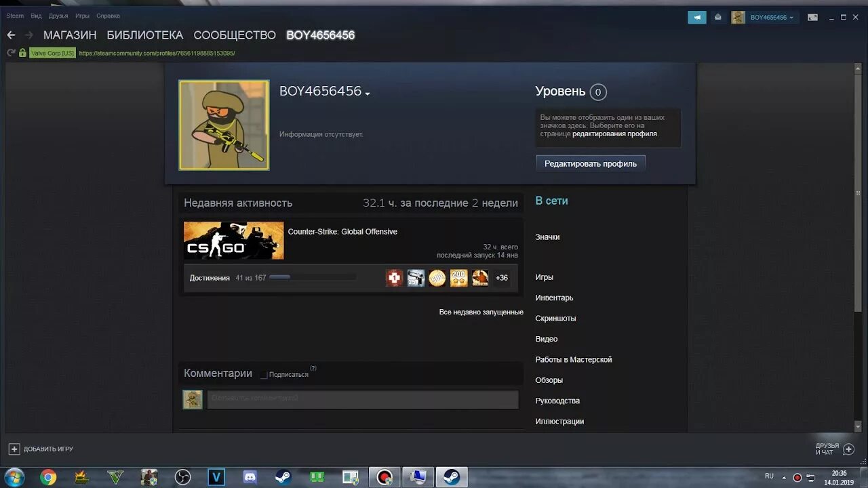Screen dimensions: 868x488
Task: Open the BOY4656456 account dropdown
Action: pyautogui.click(x=772, y=18)
